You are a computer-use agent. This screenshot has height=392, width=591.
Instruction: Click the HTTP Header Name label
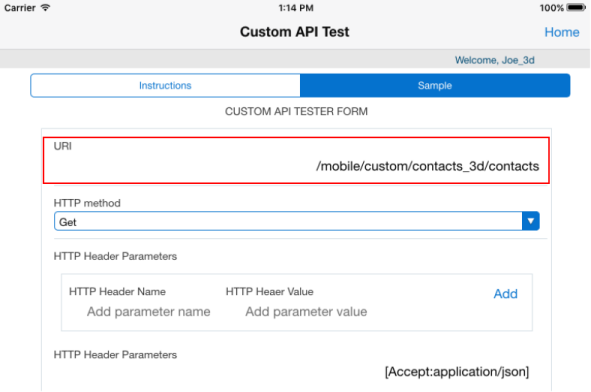[x=117, y=292]
